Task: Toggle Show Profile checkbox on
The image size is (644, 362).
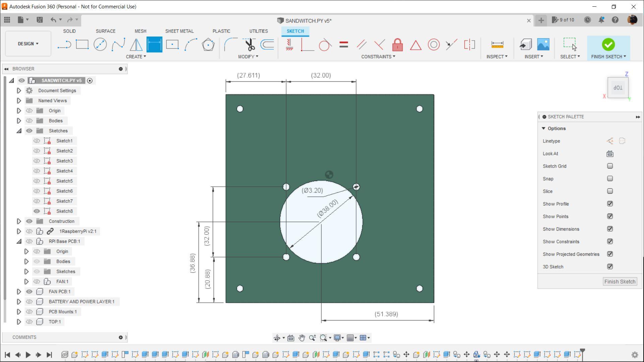Action: click(609, 203)
